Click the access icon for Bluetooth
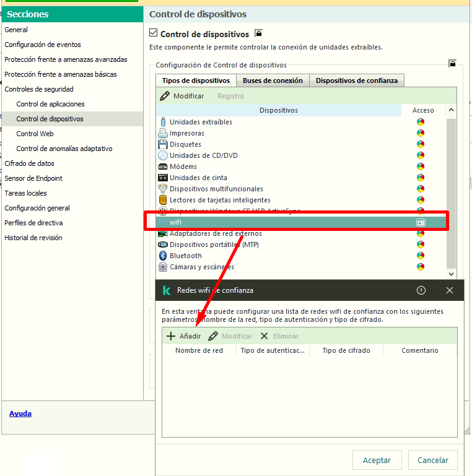 point(421,256)
